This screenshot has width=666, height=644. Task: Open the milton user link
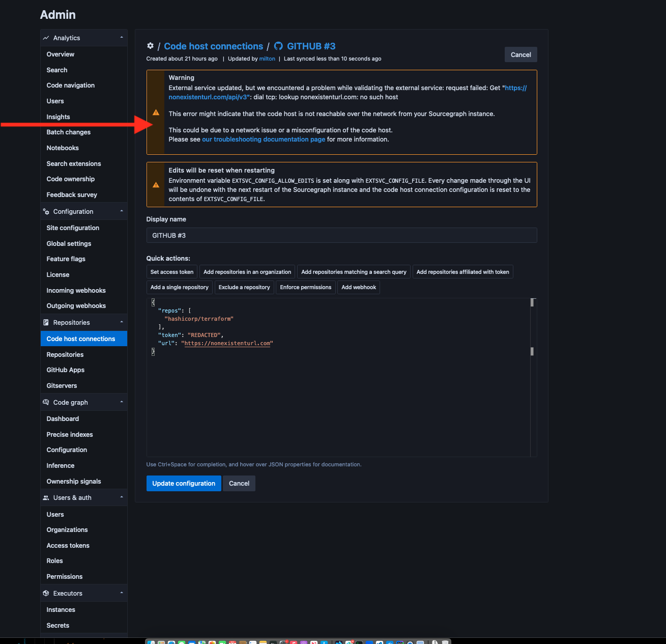coord(267,59)
